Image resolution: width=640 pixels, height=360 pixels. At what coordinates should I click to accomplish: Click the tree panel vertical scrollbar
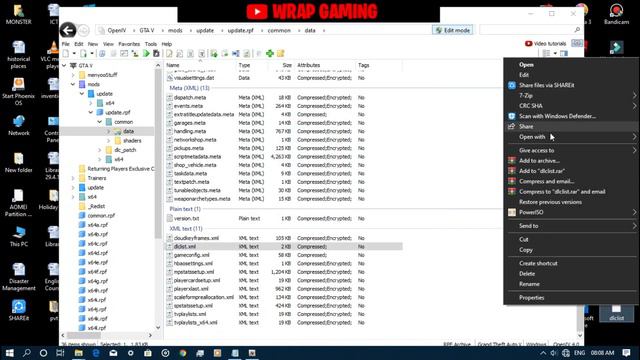(158, 153)
